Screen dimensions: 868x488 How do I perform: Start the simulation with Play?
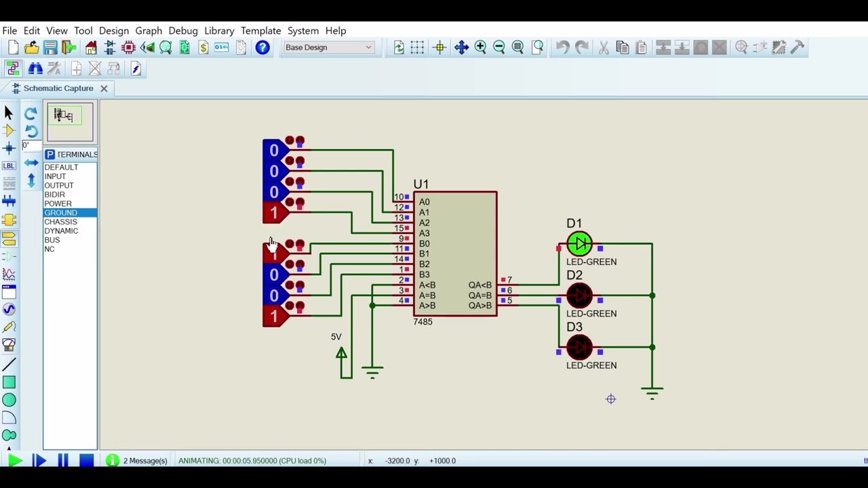[x=15, y=461]
